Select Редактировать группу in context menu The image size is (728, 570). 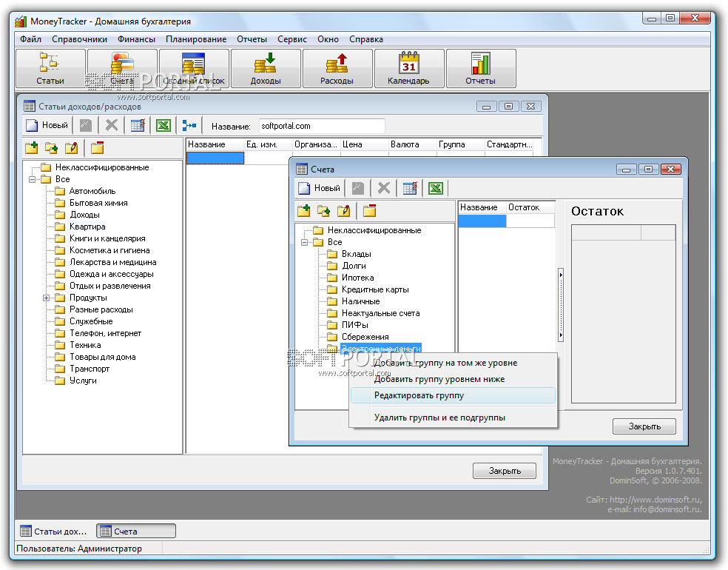(419, 395)
